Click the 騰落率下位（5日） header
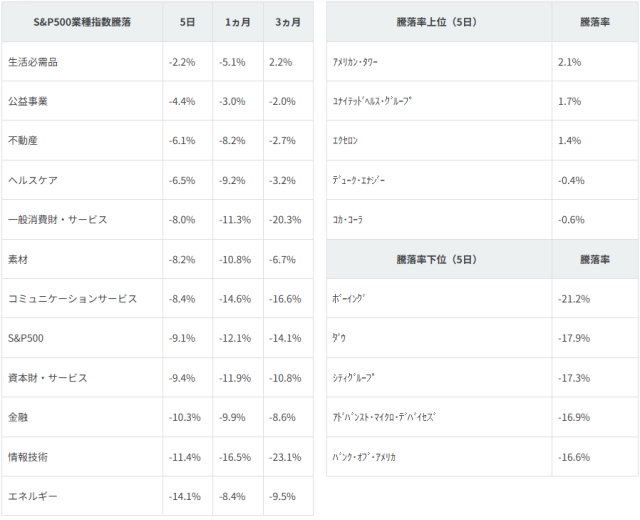 438,259
